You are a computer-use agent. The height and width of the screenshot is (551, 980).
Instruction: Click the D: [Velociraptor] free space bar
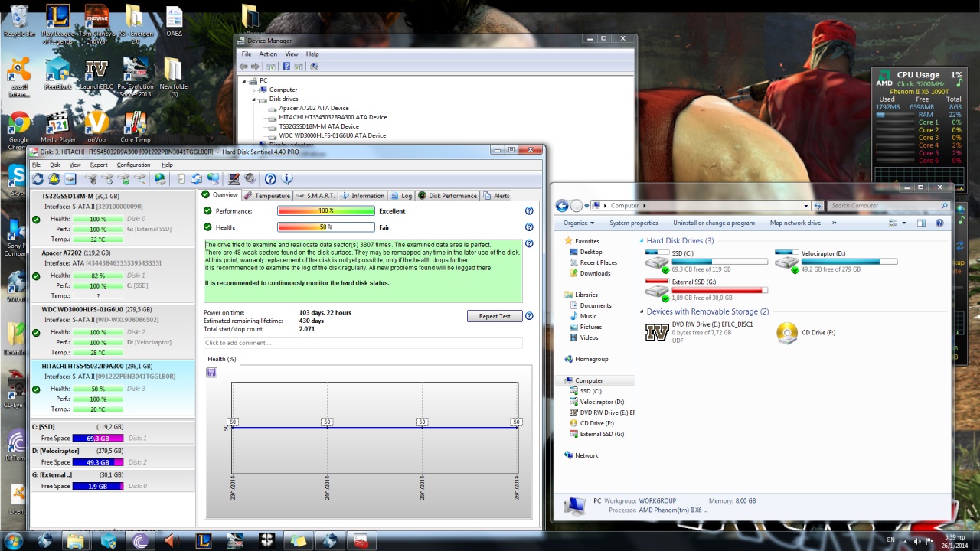pyautogui.click(x=97, y=462)
